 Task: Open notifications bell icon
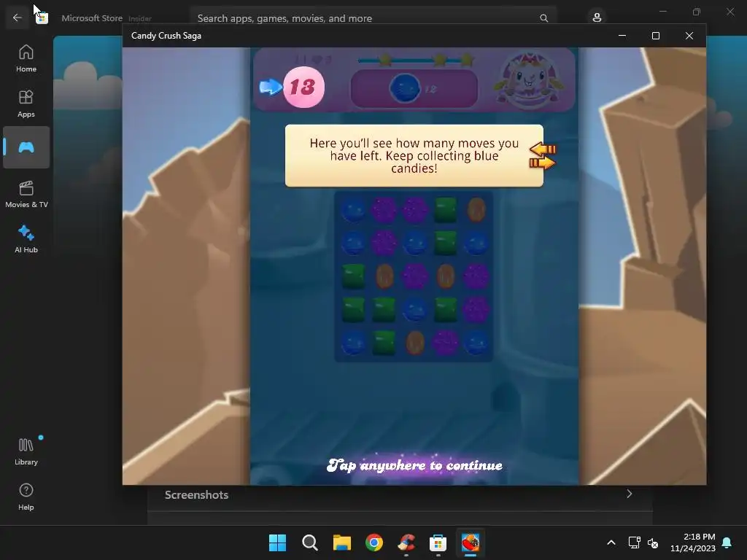pos(727,542)
